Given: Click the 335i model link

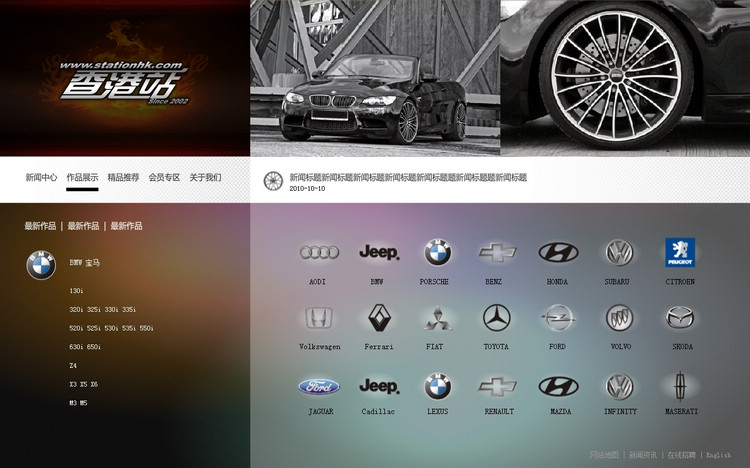Looking at the screenshot, I should point(129,310).
